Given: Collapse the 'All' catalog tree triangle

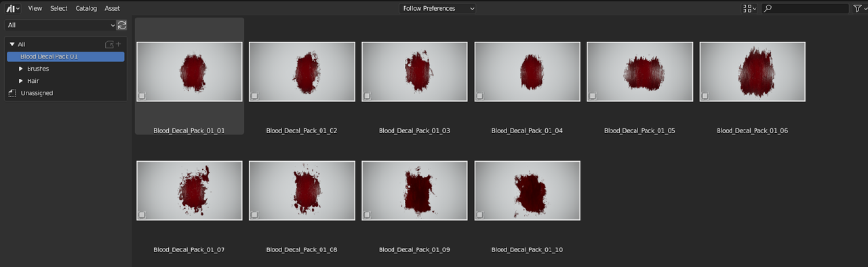Looking at the screenshot, I should (12, 44).
